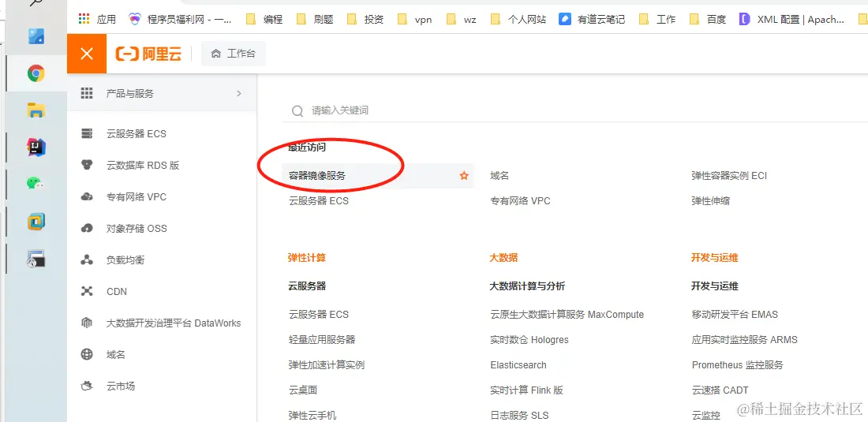Open 日志服务 SLS link
This screenshot has height=422, width=868.
point(519,416)
